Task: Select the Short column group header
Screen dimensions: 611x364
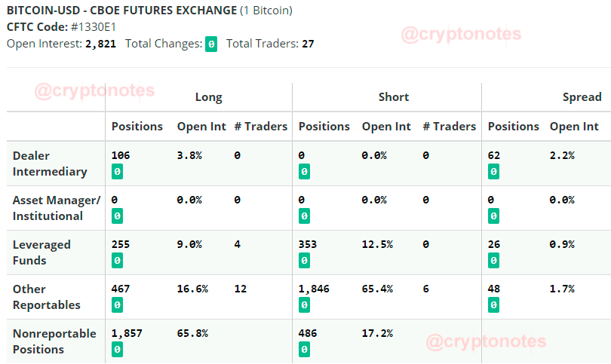Action: coord(394,97)
